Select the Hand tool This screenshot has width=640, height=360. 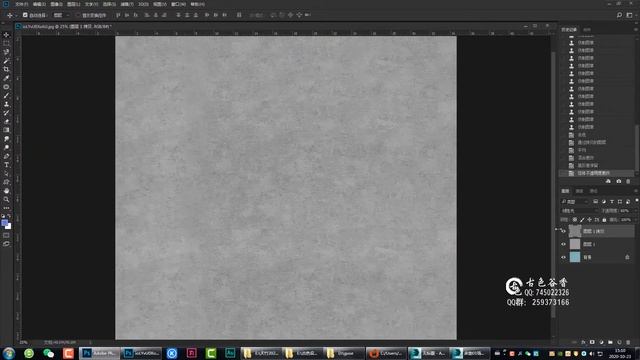(x=6, y=191)
